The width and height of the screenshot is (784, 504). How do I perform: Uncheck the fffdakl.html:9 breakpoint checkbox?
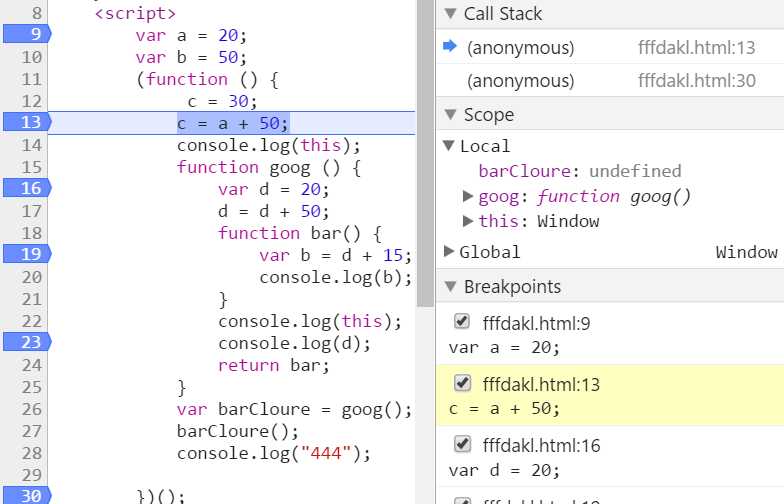click(462, 322)
